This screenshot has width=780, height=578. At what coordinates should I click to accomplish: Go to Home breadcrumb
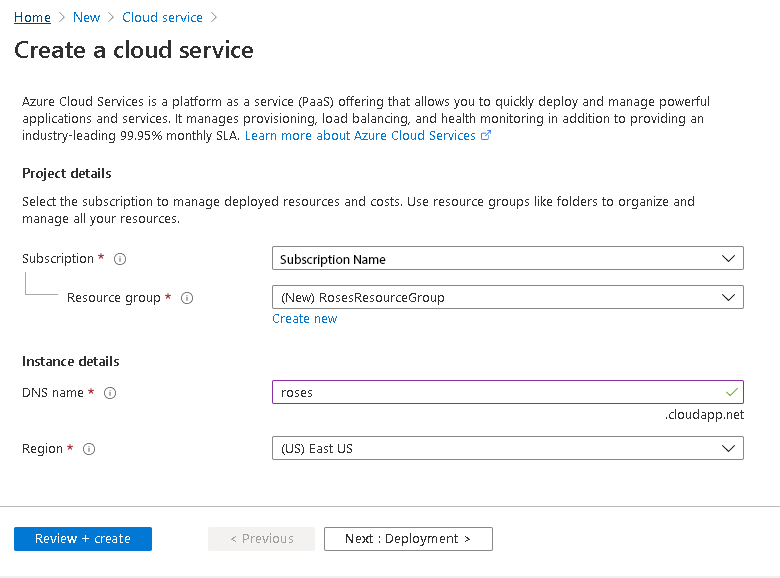[x=32, y=17]
